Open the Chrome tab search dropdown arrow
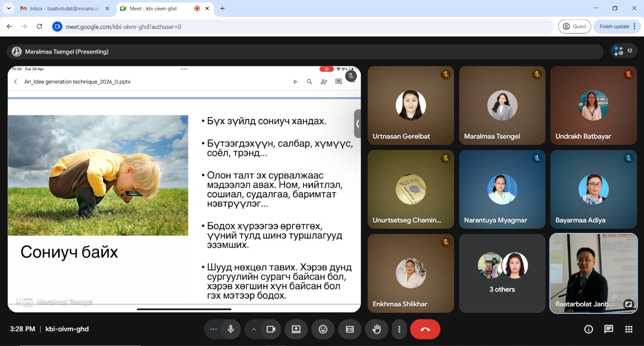This screenshot has width=644, height=346. point(8,8)
